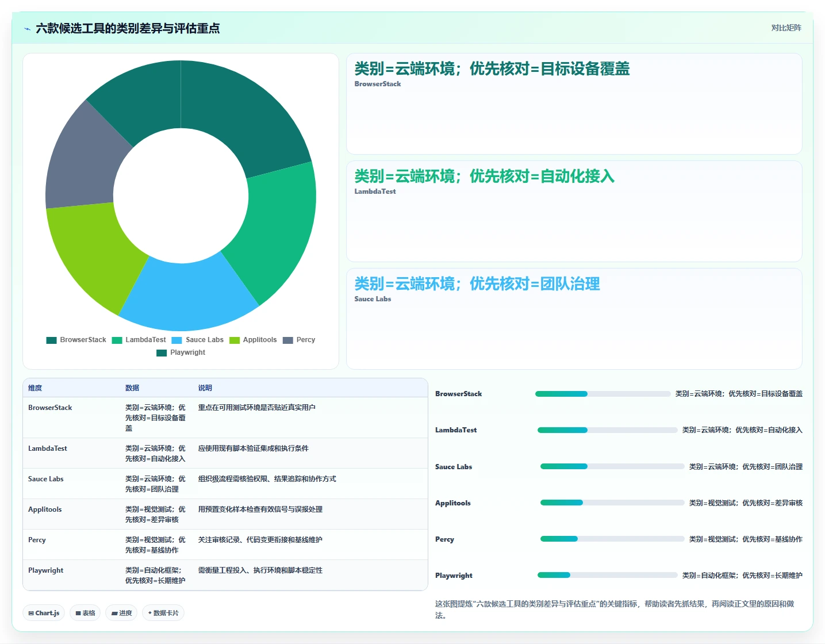This screenshot has height=644, width=825.
Task: Toggle Playwright legend entry
Action: [x=181, y=352]
